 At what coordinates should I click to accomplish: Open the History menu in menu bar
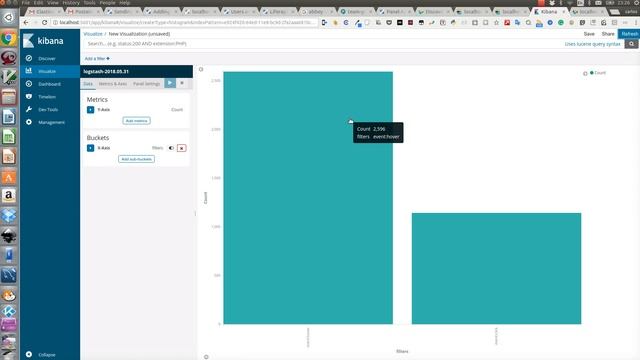(x=71, y=3)
